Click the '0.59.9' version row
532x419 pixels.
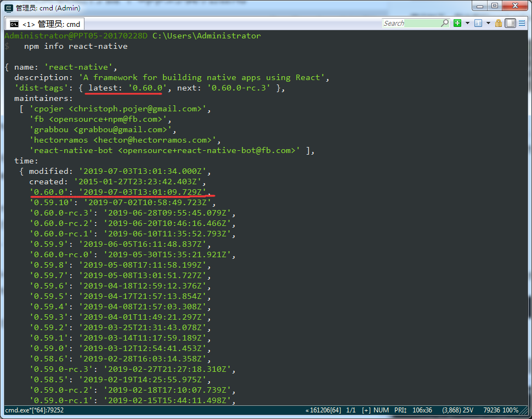coord(121,244)
